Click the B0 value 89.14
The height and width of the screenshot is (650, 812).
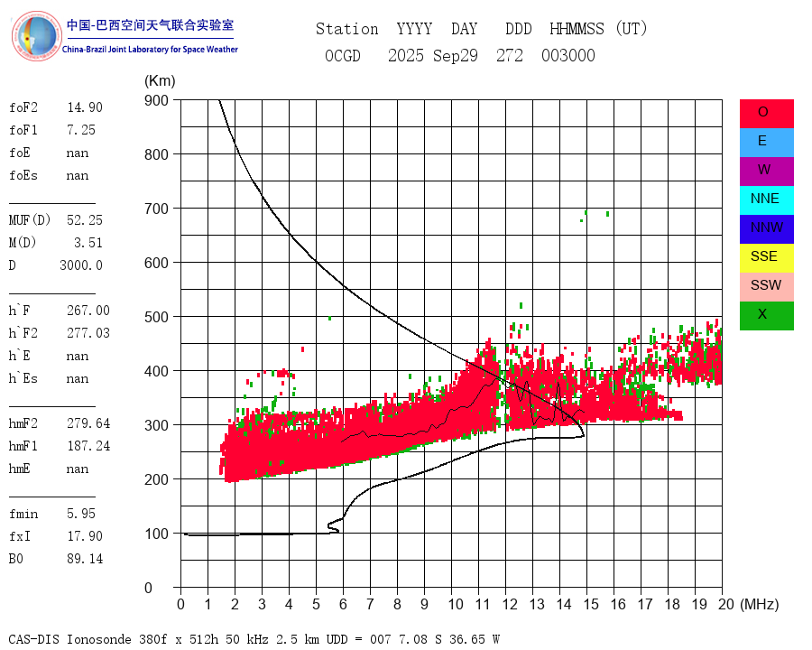click(x=85, y=559)
